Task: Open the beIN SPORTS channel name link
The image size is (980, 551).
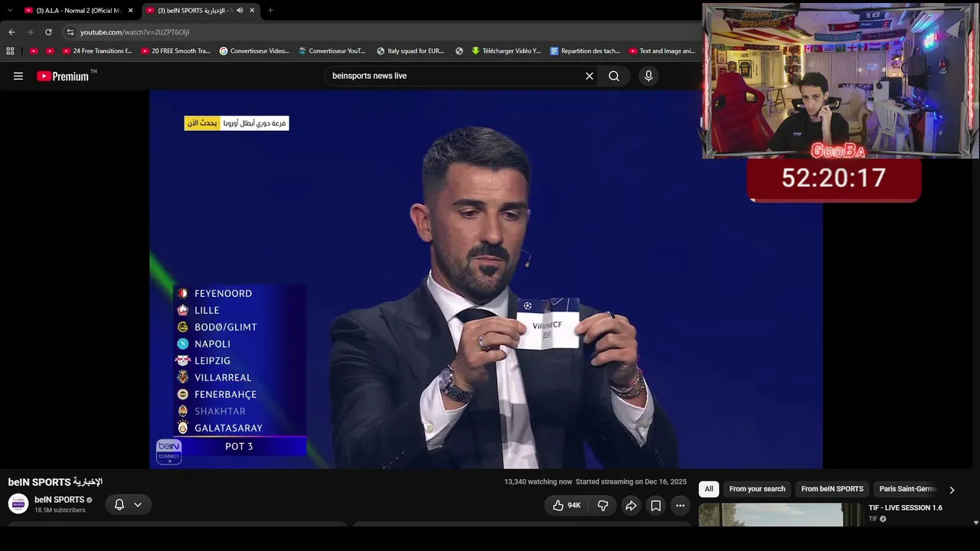Action: 59,500
